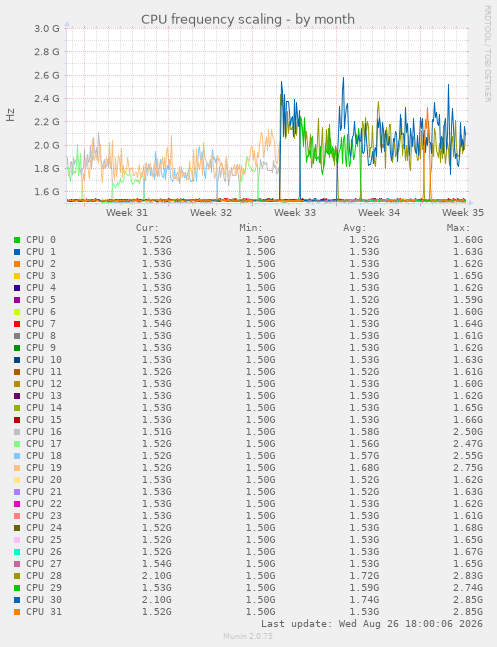Click CPU 30 max value 2.85G
The height and width of the screenshot is (647, 497).
click(468, 599)
